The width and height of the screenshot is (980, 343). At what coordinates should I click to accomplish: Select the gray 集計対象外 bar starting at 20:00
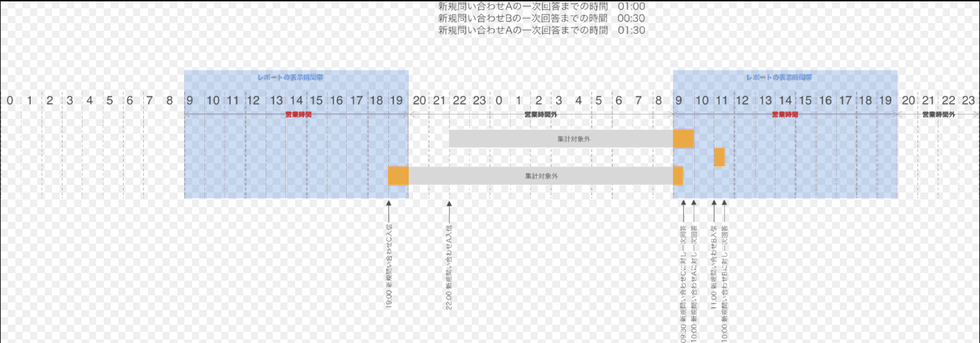541,175
